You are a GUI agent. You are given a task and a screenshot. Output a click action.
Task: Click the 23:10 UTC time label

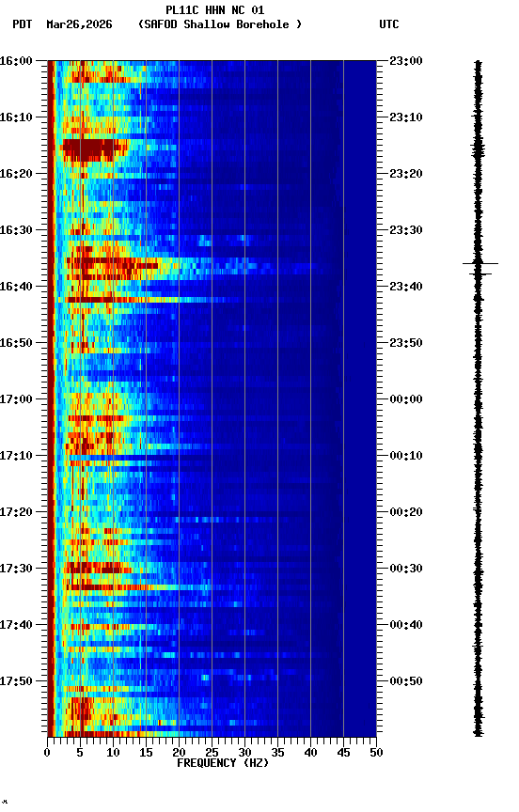tap(406, 117)
